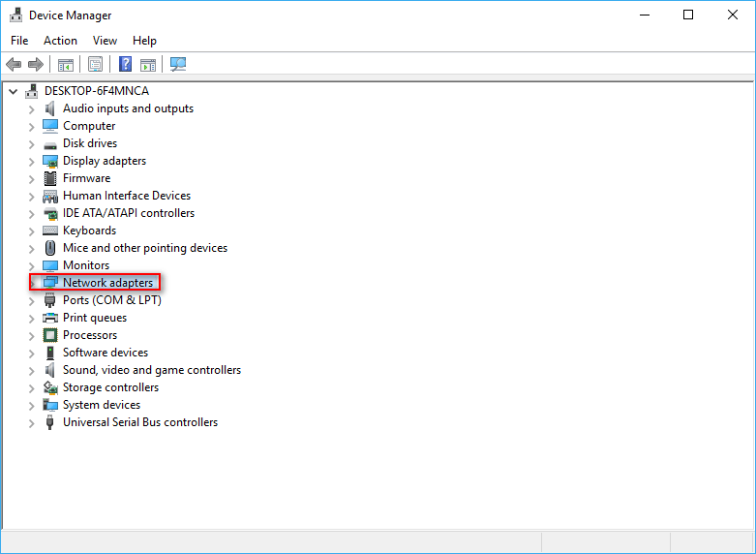
Task: Close the Device Manager window
Action: [733, 15]
